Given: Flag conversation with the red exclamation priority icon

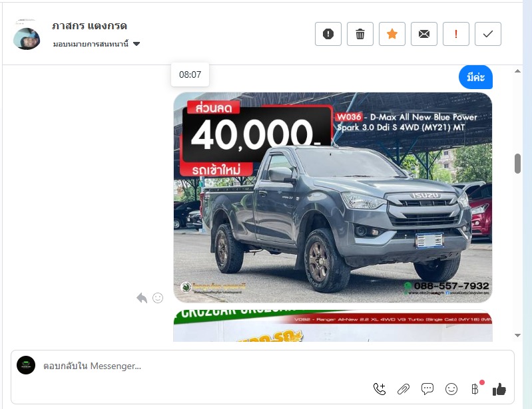Looking at the screenshot, I should [x=456, y=34].
